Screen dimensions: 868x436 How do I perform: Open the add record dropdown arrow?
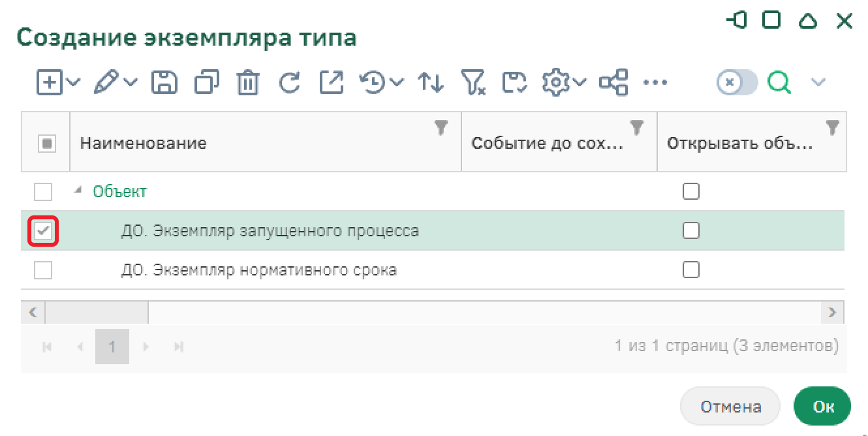pyautogui.click(x=74, y=82)
